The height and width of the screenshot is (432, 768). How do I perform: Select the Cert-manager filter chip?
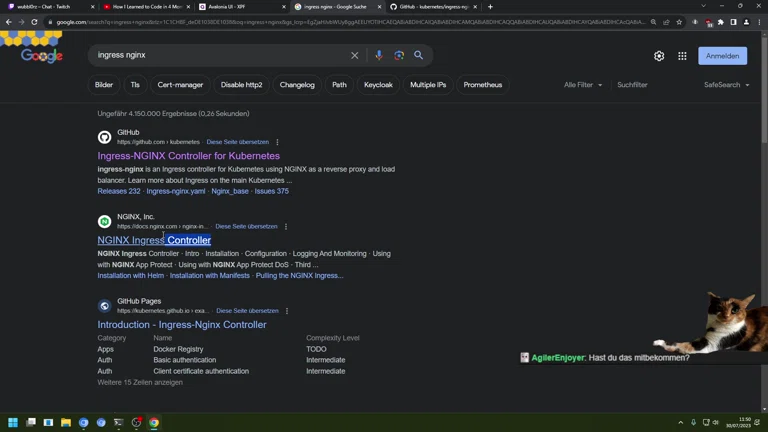(x=180, y=85)
